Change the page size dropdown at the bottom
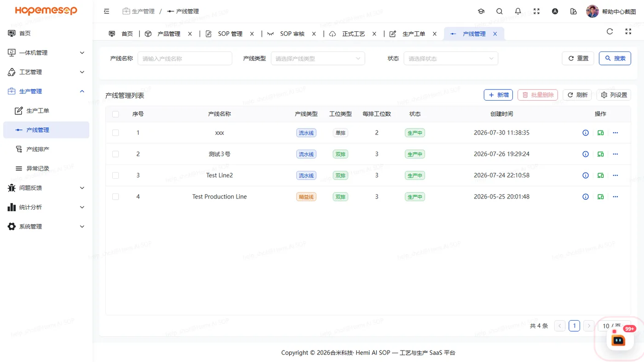644x362 pixels. coord(614,326)
